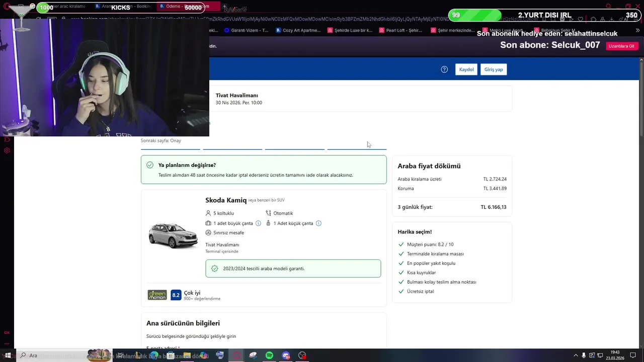
Task: Click the "Otomatik" transmission text
Action: point(283,213)
